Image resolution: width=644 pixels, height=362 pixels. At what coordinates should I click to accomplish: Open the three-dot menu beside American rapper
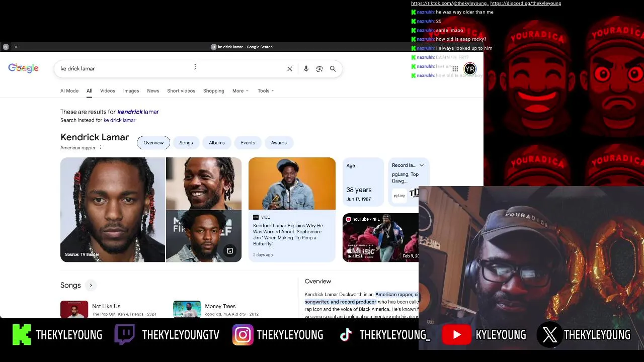click(x=101, y=147)
